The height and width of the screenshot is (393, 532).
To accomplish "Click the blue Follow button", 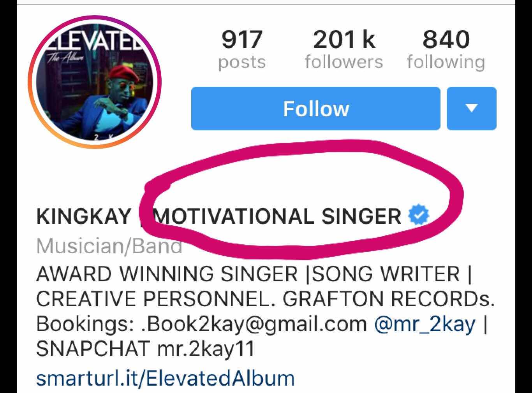I will point(315,109).
